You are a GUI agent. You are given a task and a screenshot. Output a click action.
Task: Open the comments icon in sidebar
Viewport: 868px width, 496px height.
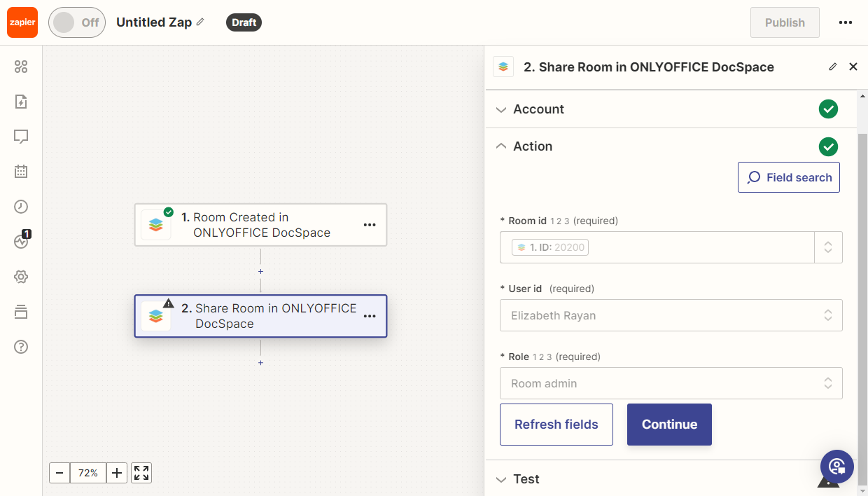coord(21,136)
